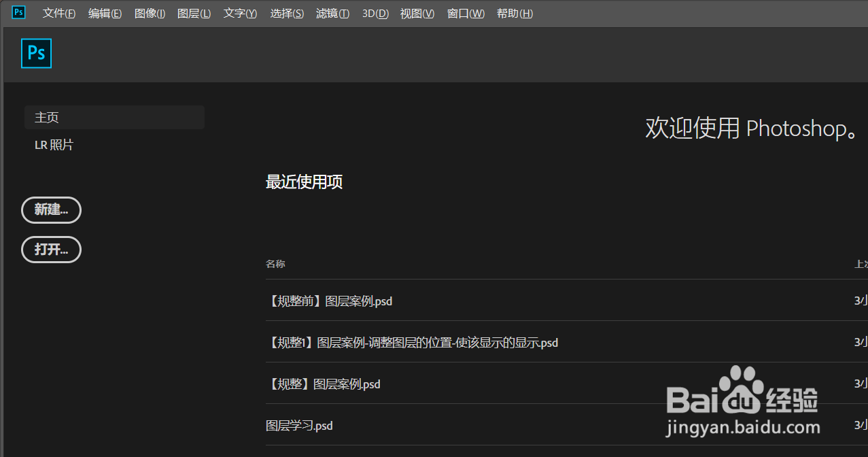Viewport: 868px width, 457px height.
Task: Open the 图像 menu
Action: 150,13
